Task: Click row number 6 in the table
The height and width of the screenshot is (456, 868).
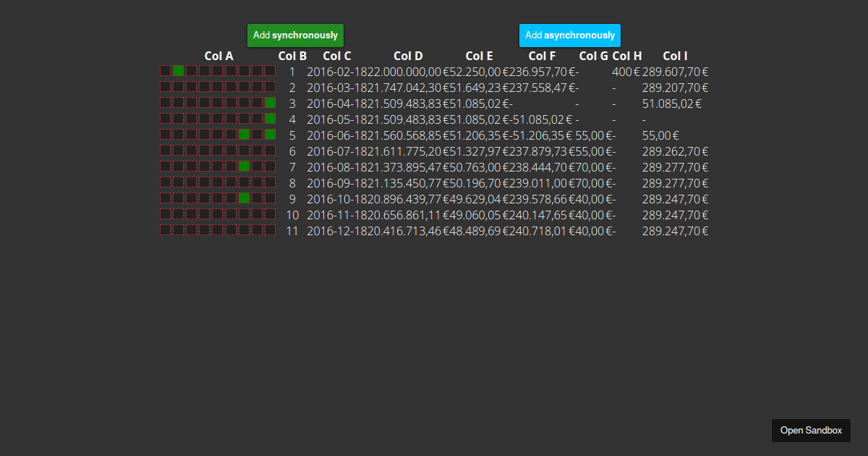Action: [292, 151]
